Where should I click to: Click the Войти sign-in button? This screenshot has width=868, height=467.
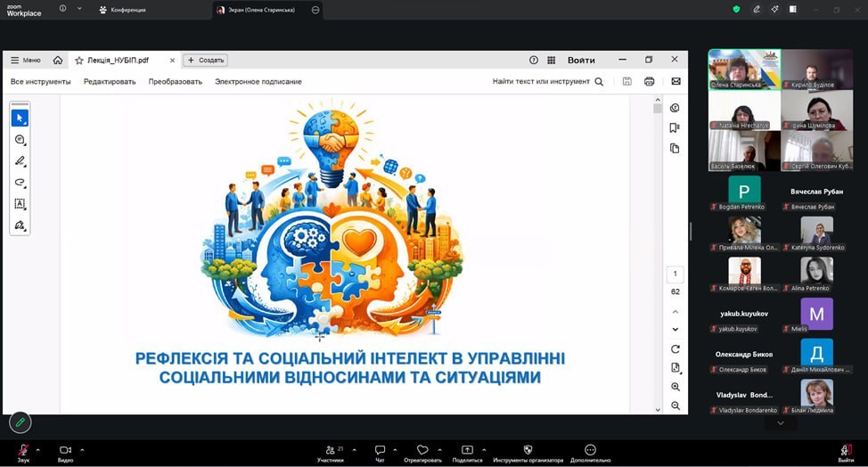point(581,61)
